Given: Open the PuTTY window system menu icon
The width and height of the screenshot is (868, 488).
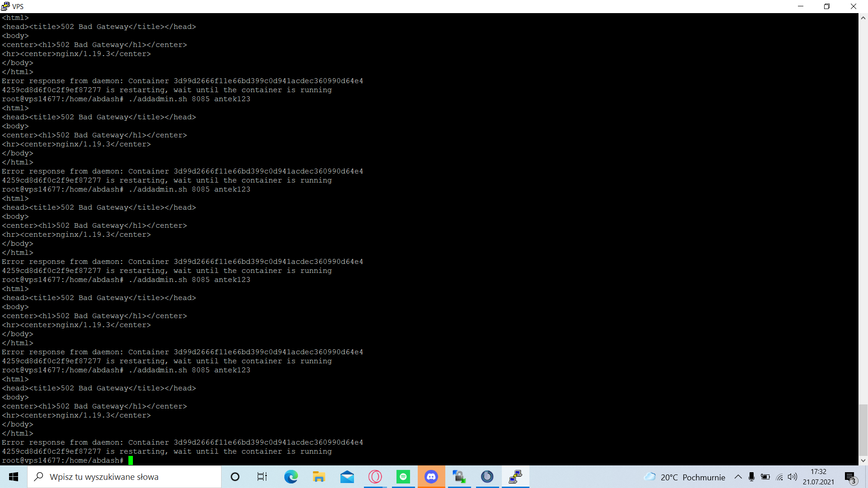Looking at the screenshot, I should (x=5, y=6).
